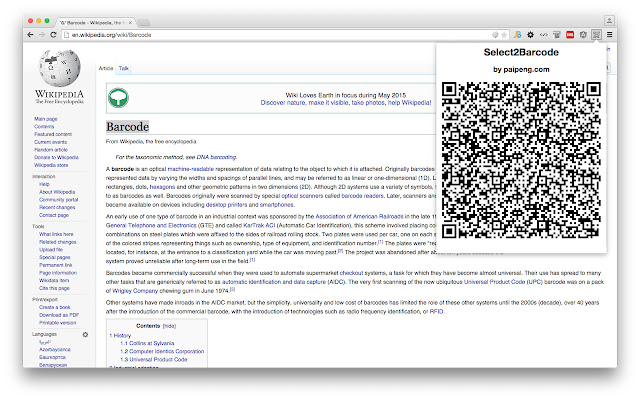
Task: Open the Contents sidebar link
Action: click(x=44, y=127)
